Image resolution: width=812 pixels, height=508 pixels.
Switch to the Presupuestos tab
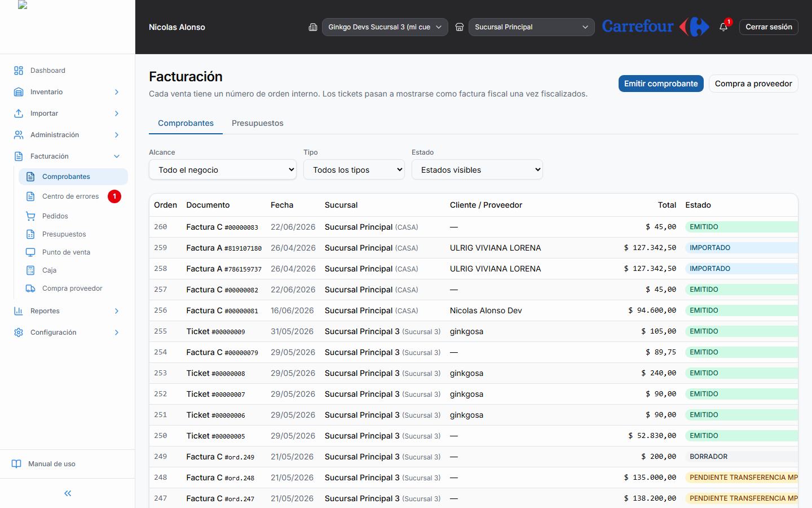[x=258, y=123]
